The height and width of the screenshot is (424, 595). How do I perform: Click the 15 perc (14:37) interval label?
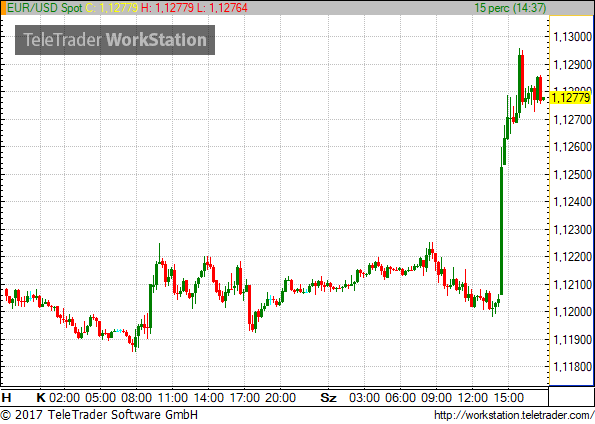pyautogui.click(x=510, y=8)
